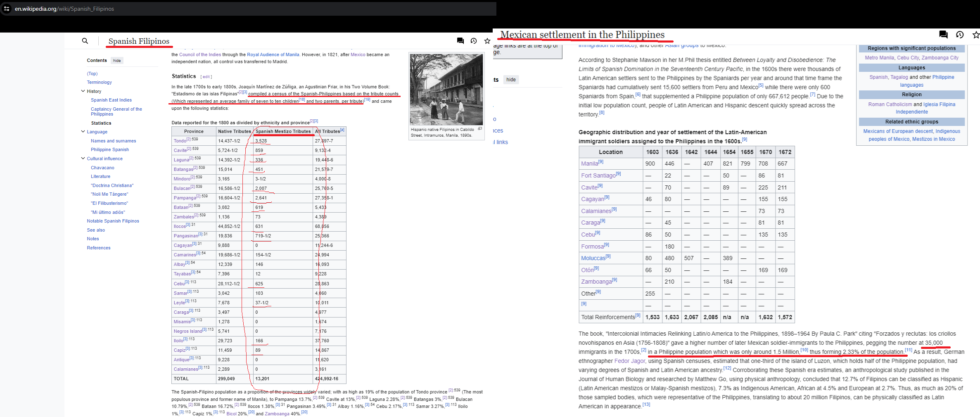Open "Doctrina Christiana" contents entry
980x417 pixels.
coord(112,185)
